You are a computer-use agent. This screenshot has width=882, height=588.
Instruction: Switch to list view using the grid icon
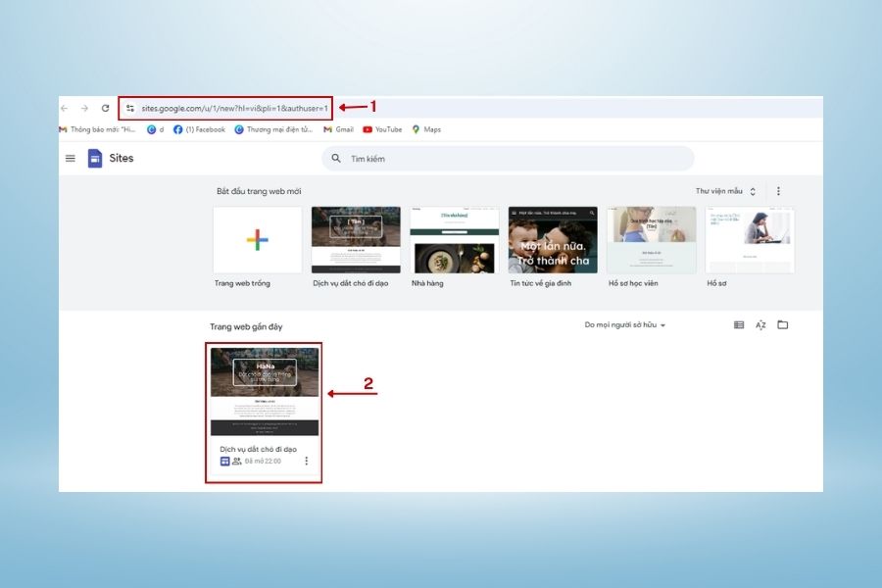[x=739, y=324]
